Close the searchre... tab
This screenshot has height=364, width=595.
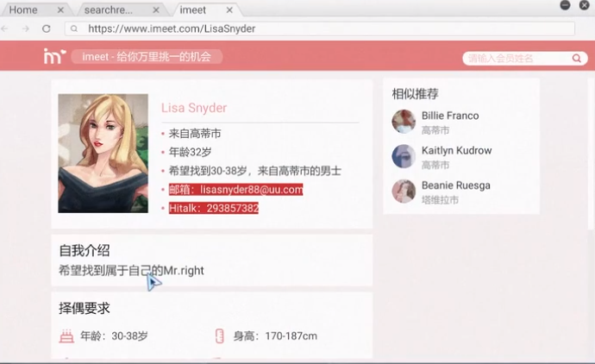156,10
